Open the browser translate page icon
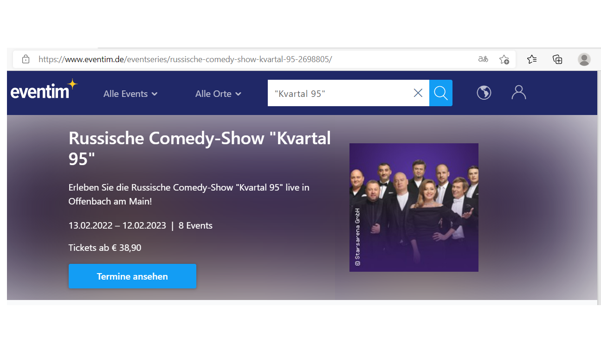601x364 pixels. [483, 59]
